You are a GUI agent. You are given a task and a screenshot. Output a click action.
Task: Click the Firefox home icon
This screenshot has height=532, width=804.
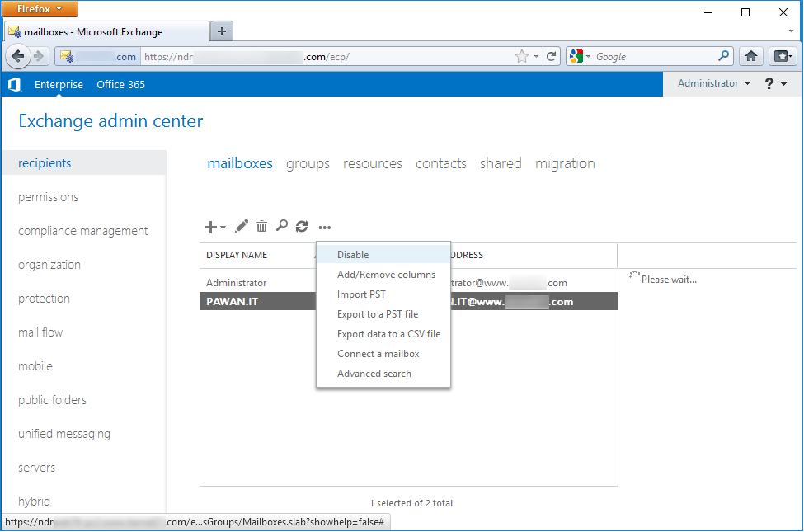(751, 56)
